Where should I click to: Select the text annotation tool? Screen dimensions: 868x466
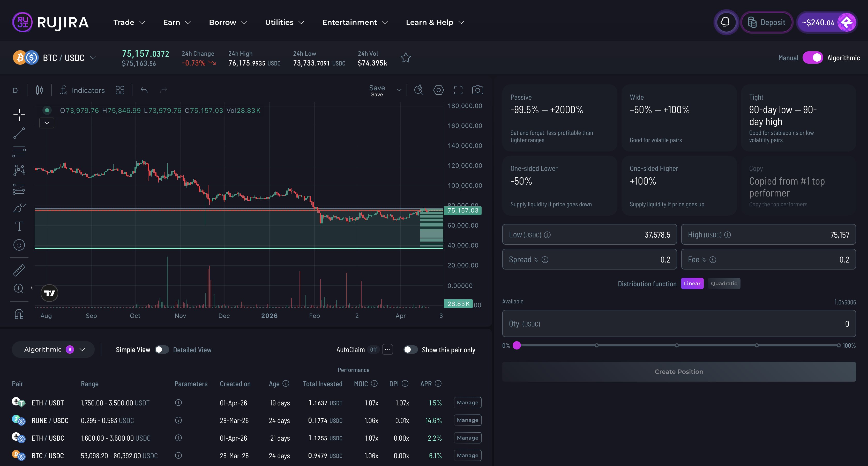(x=19, y=226)
